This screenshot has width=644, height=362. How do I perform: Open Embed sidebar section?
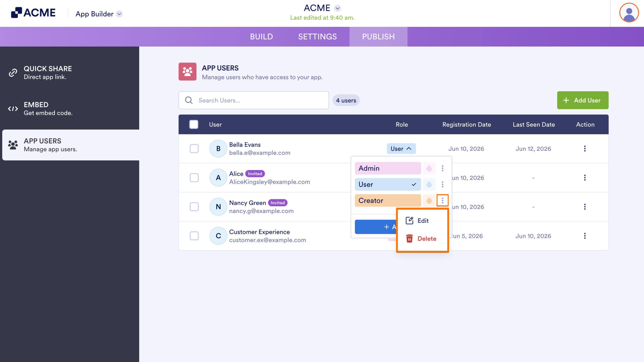tap(69, 109)
